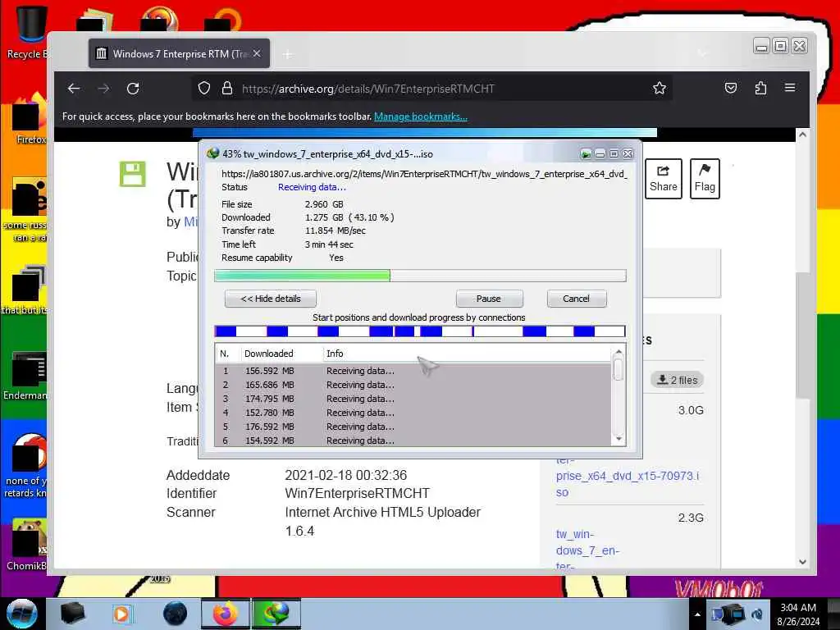Open Firefox hamburger menu
840x630 pixels.
coord(790,87)
